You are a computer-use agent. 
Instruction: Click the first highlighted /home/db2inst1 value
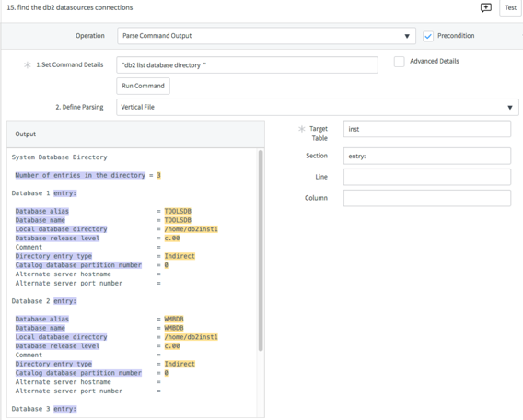pyautogui.click(x=192, y=229)
